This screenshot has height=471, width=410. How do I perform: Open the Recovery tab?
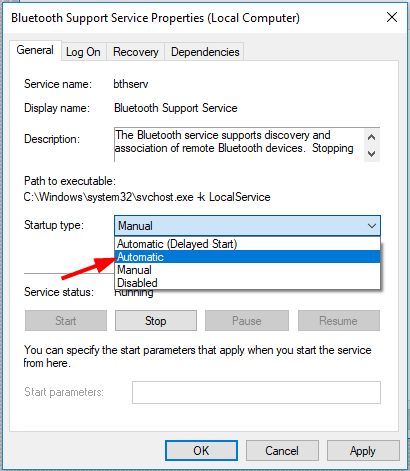point(136,52)
